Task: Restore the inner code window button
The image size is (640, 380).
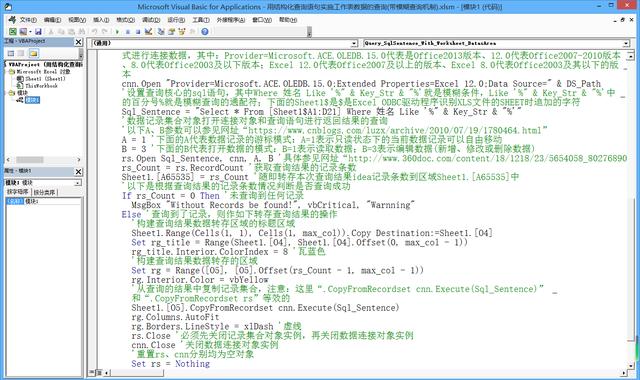Action: (623, 20)
